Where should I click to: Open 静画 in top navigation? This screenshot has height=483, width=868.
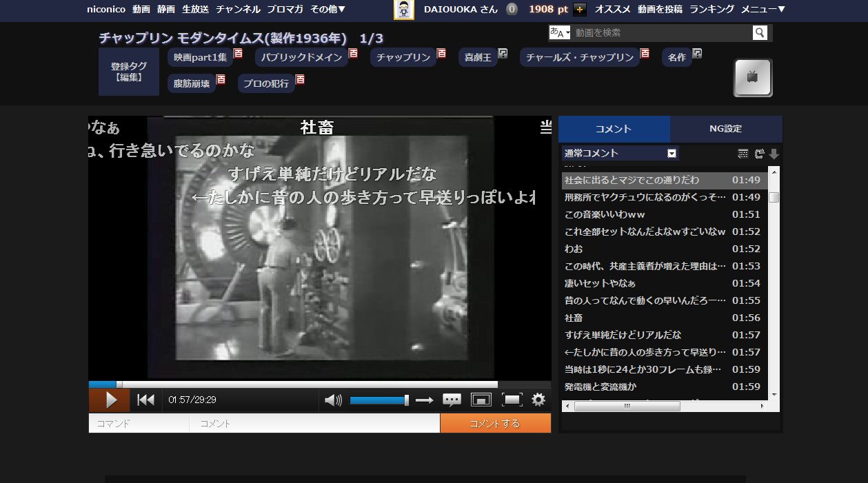pos(166,9)
